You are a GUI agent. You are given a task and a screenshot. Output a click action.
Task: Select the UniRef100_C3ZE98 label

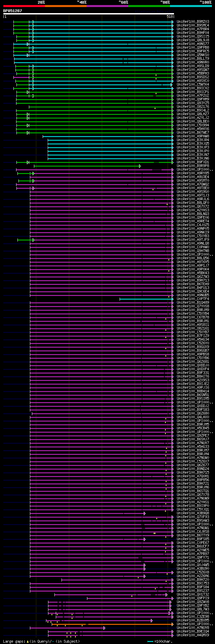pos(193,617)
